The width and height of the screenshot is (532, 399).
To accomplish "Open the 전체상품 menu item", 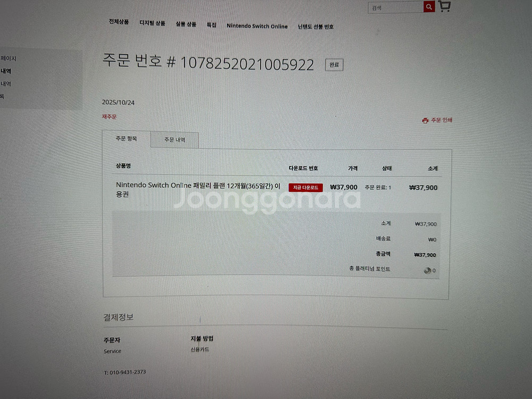I will [119, 22].
